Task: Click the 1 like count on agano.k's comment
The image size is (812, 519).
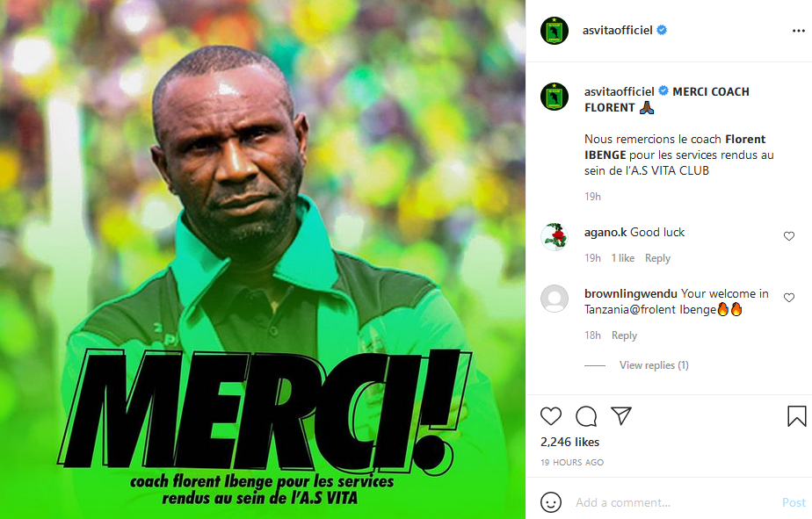Action: (622, 258)
